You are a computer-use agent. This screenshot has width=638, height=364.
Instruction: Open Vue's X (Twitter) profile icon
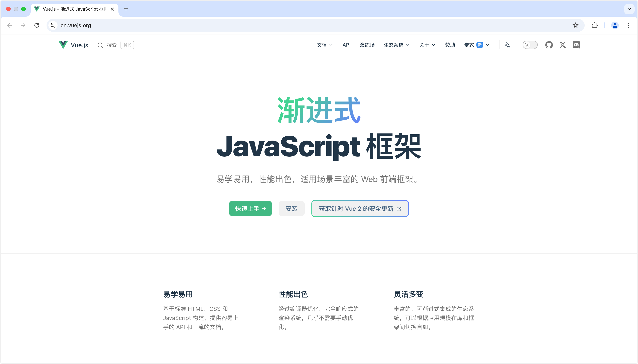tap(563, 45)
